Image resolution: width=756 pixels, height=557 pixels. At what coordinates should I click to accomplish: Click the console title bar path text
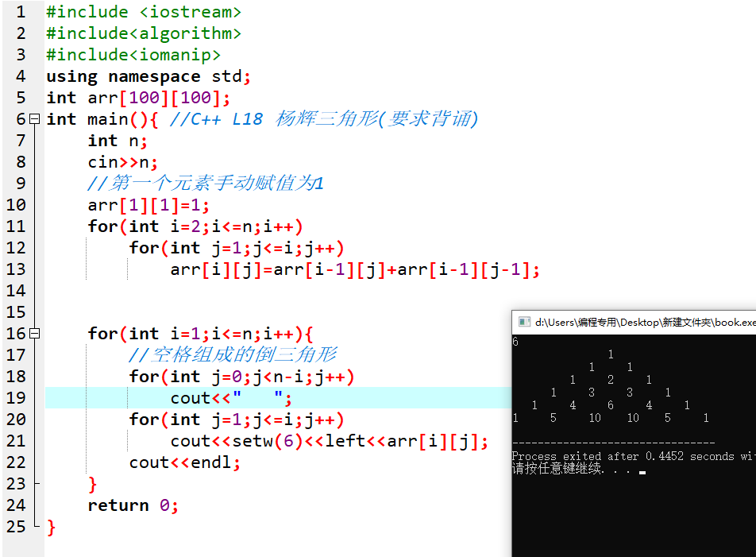pyautogui.click(x=645, y=322)
